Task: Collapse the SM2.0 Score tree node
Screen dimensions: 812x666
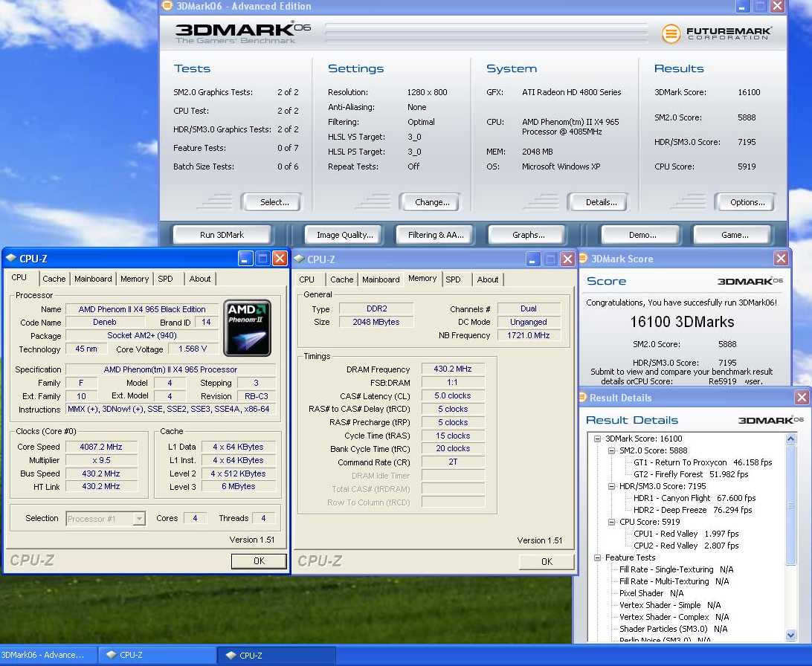Action: tap(611, 450)
